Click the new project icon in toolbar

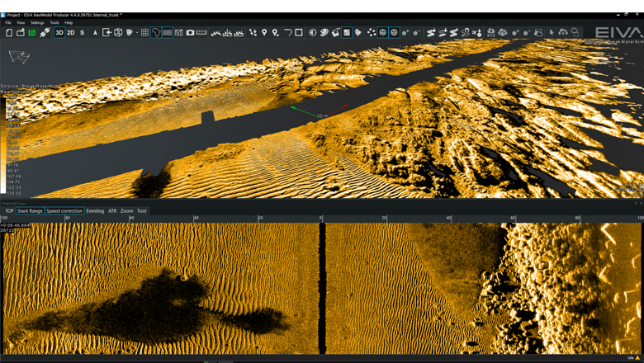9,33
